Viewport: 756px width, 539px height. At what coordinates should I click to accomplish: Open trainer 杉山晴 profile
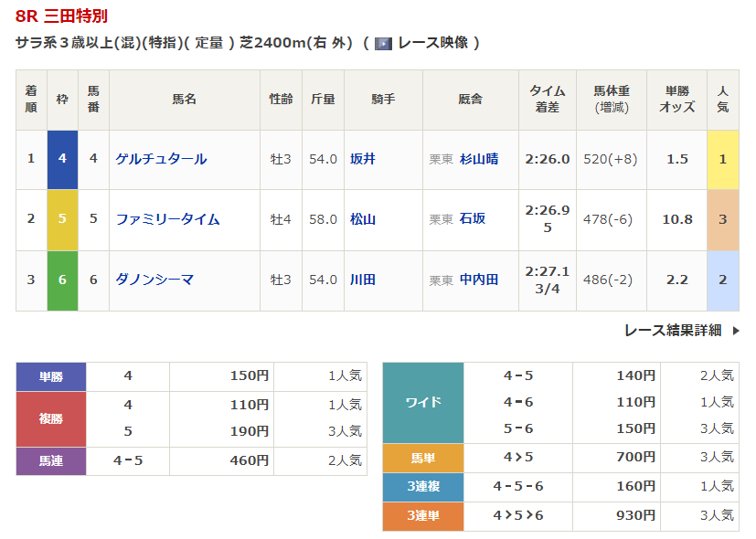[479, 159]
